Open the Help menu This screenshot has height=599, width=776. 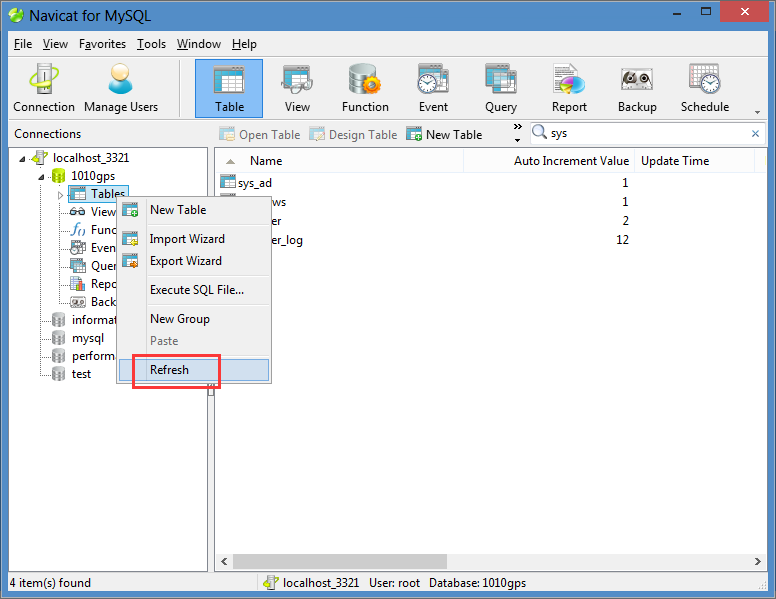244,44
